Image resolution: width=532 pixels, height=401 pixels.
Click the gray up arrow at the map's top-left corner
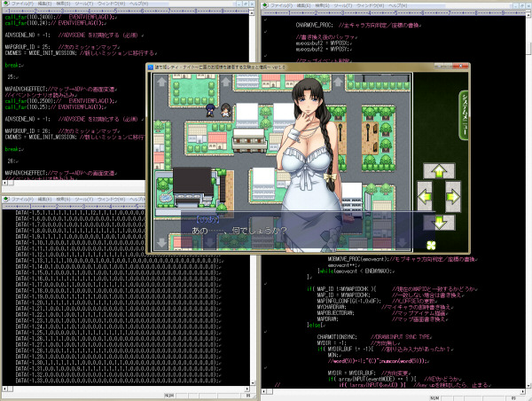[161, 82]
